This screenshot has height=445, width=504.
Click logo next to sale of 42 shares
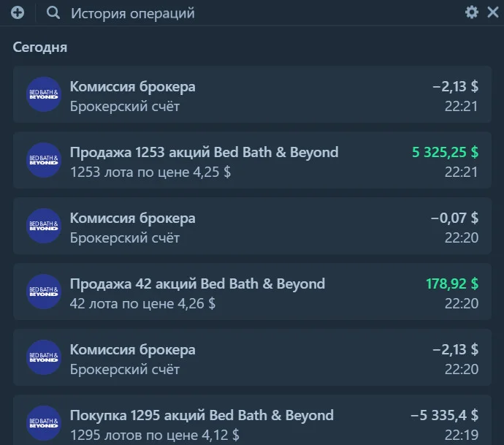[44, 292]
